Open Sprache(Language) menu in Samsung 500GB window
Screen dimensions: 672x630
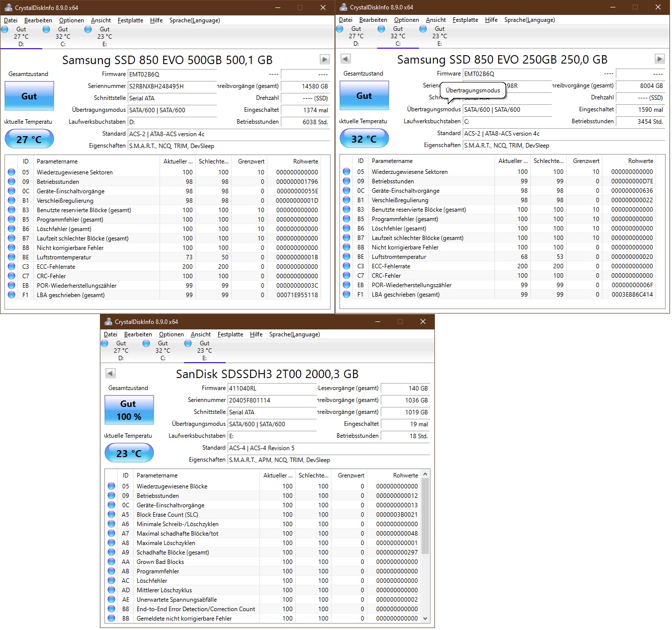click(x=194, y=20)
